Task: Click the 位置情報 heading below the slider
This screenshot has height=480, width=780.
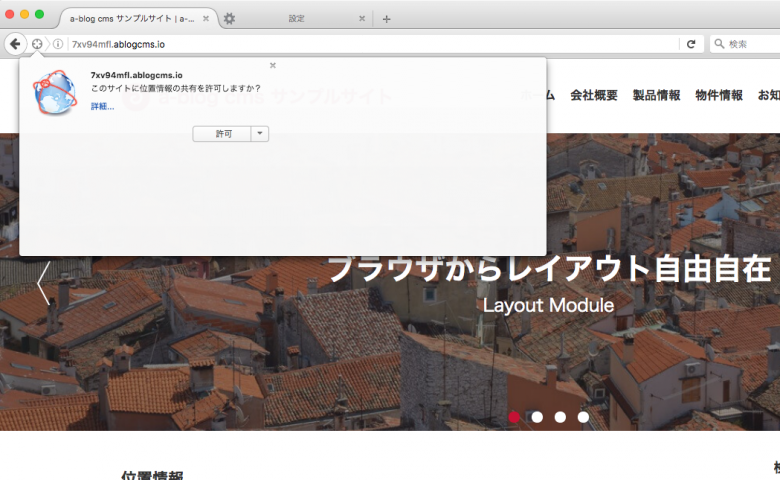Action: point(152,475)
